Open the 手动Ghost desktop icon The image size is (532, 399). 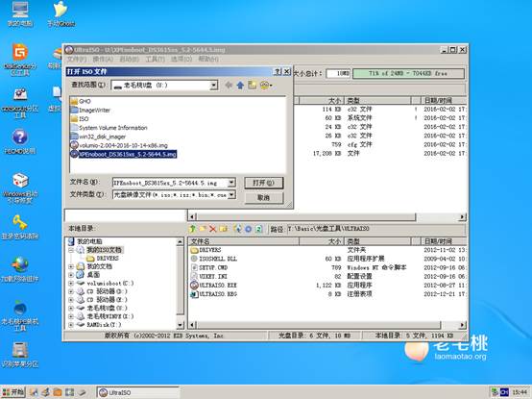(x=61, y=14)
